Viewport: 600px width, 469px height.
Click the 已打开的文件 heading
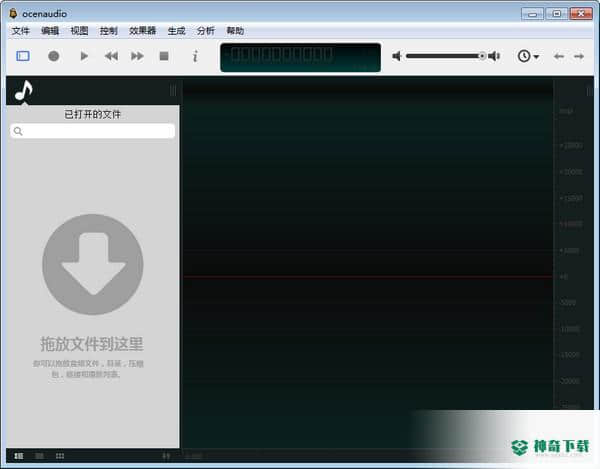coord(92,114)
